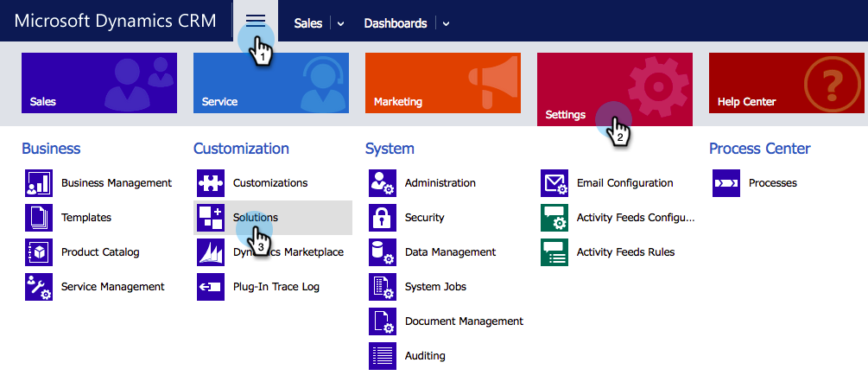Open the Help Center tile
The image size is (868, 388).
pos(787,83)
